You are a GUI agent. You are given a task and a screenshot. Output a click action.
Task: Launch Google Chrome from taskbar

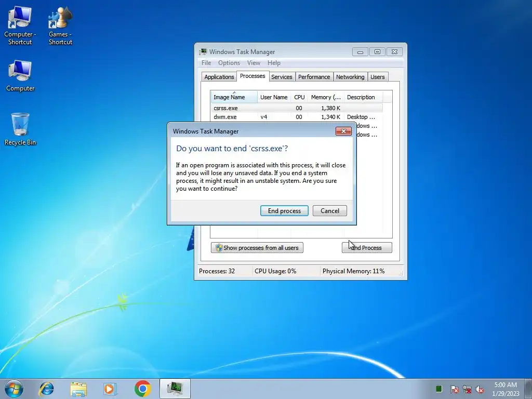[x=142, y=389]
